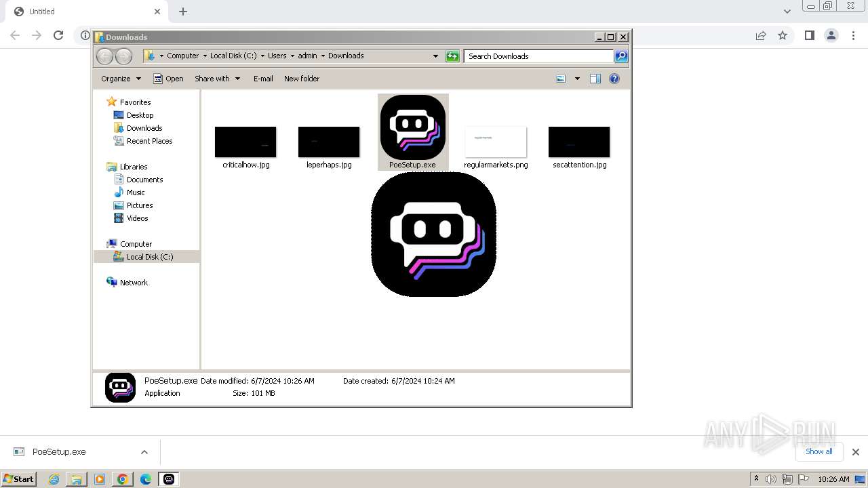Screen dimensions: 868x488
Task: Select Favorites in navigation pane
Action: pos(135,102)
